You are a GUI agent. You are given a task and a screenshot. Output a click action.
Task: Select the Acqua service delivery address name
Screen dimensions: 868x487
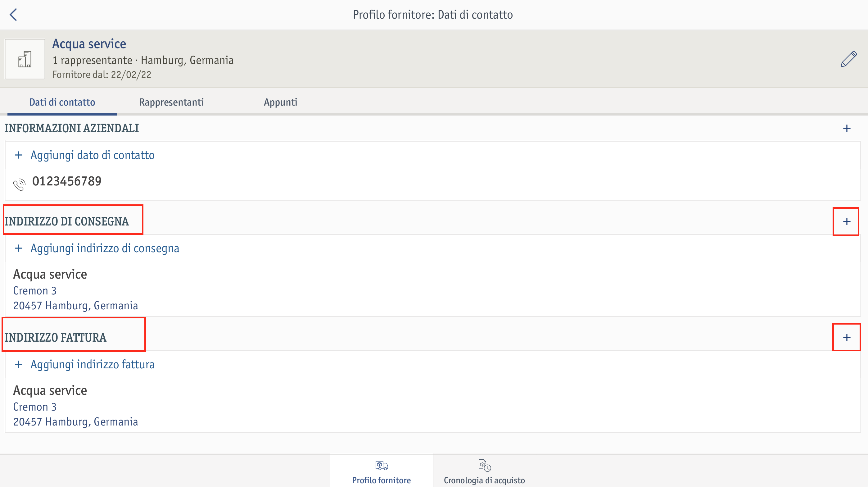click(x=50, y=274)
